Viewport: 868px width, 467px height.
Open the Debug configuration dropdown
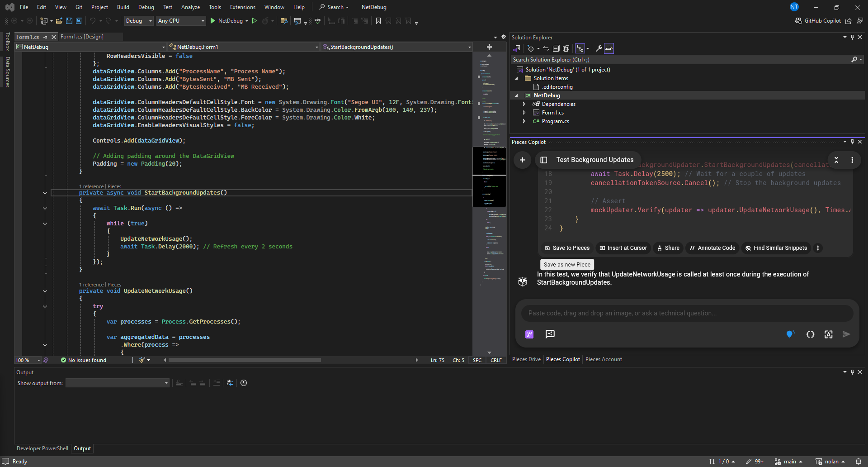tap(139, 21)
